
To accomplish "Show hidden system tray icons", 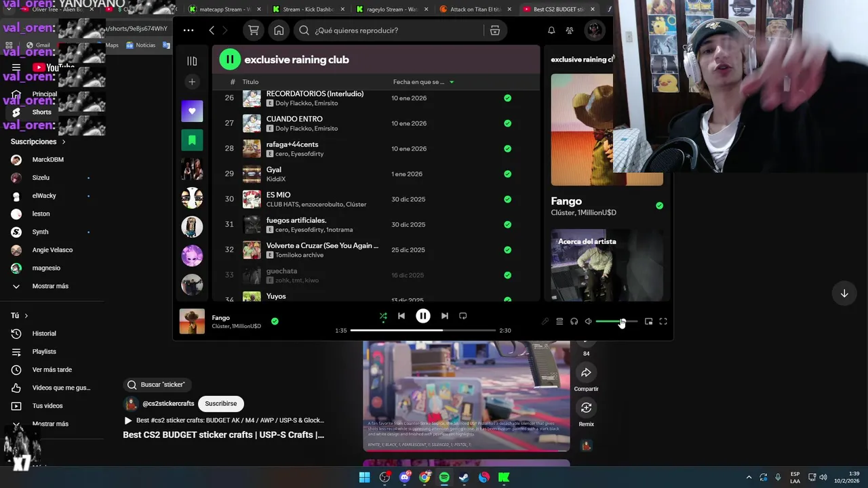I will [x=749, y=477].
